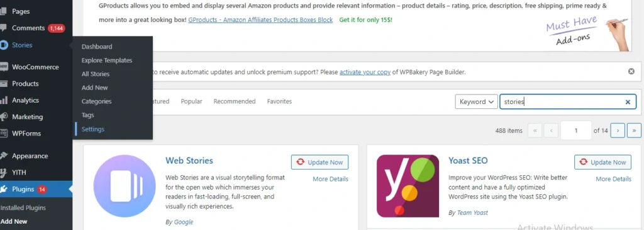Clear the stories search field
Image resolution: width=644 pixels, height=230 pixels.
[628, 102]
